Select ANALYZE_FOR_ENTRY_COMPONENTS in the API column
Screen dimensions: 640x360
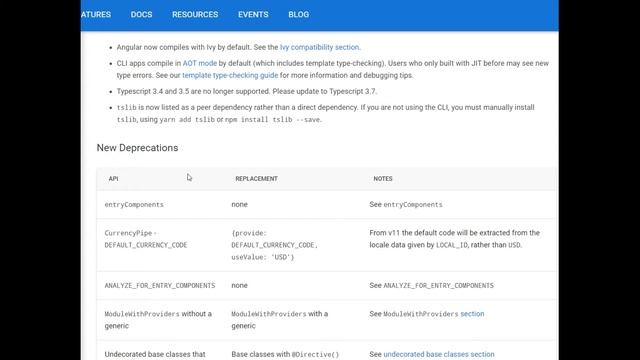pos(160,285)
